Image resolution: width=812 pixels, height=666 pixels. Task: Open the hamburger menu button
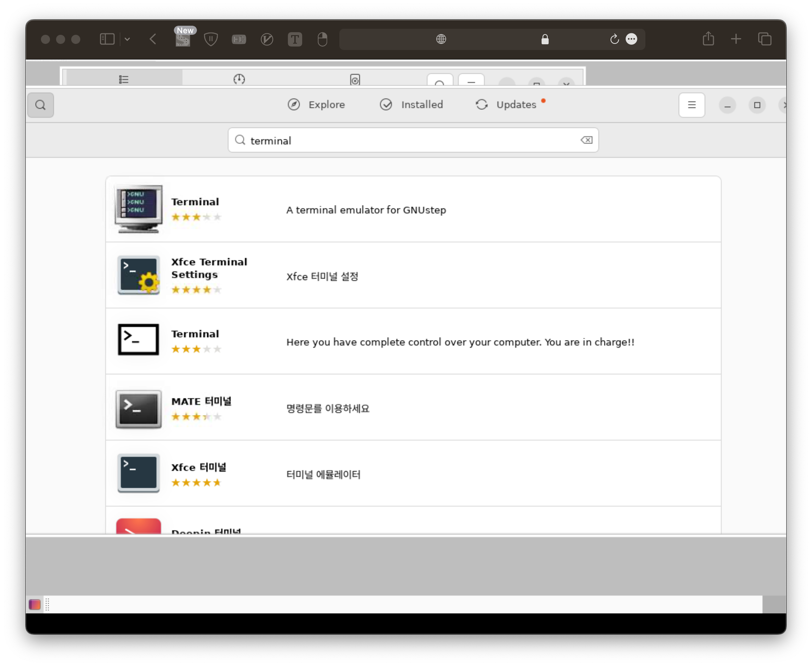point(692,105)
